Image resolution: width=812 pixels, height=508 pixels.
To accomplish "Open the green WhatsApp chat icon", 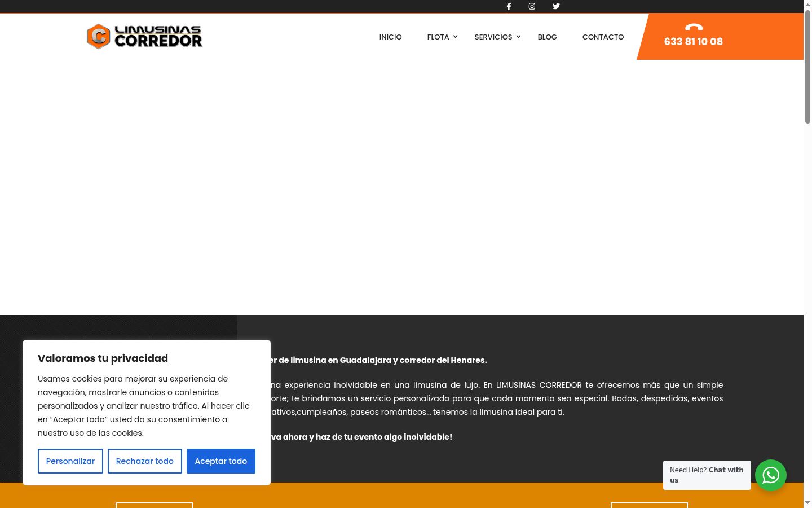I will tap(771, 475).
